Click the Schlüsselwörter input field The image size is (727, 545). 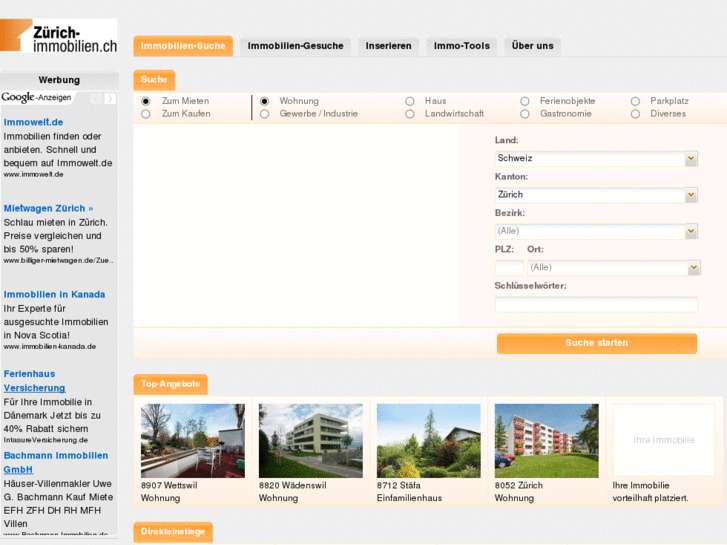coord(596,304)
